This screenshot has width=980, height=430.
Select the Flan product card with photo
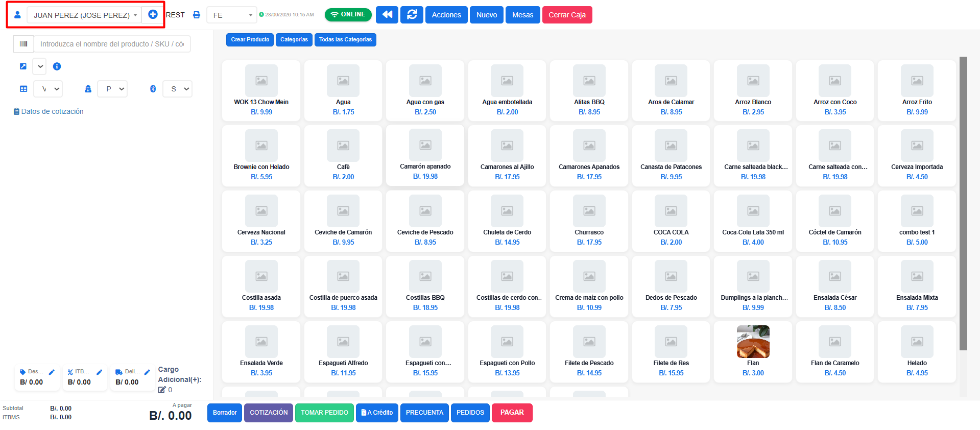coord(753,351)
